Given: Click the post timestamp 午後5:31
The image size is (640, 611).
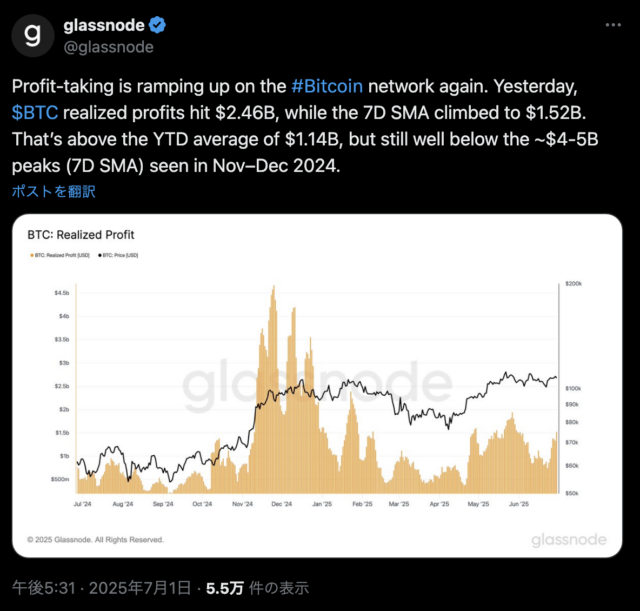Looking at the screenshot, I should point(44,588).
